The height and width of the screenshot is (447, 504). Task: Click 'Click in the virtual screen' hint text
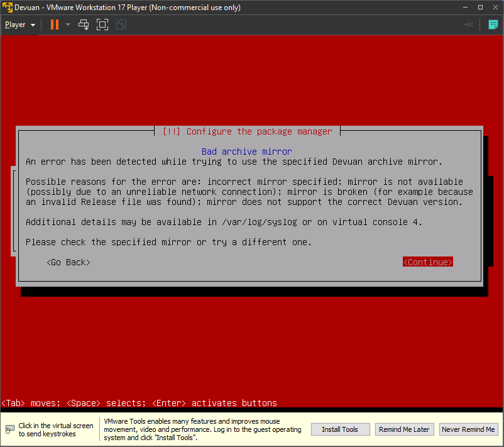55,429
